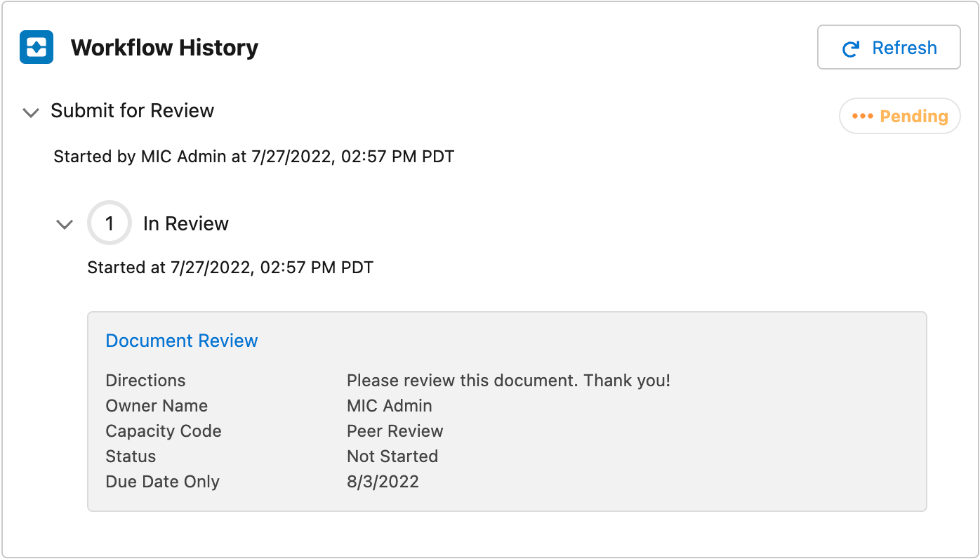This screenshot has width=980, height=559.
Task: Click the orange dots in Pending badge
Action: pyautogui.click(x=862, y=117)
